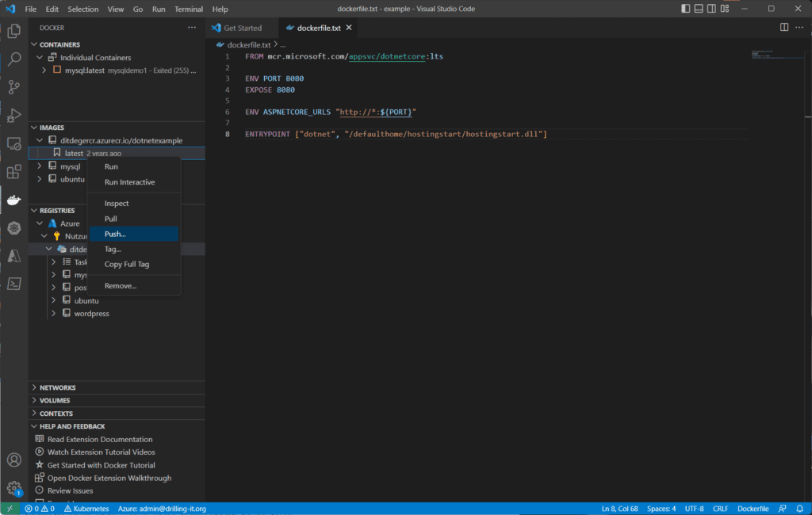This screenshot has width=812, height=515.
Task: Split the editor to the right
Action: pos(784,28)
